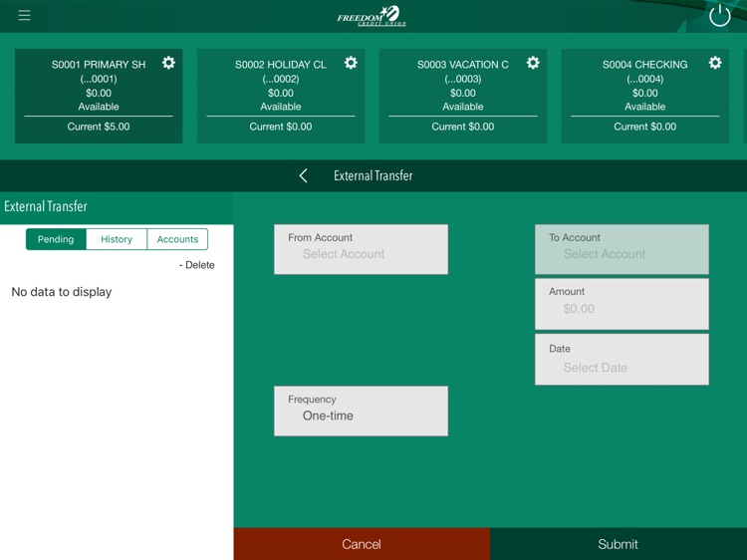Tap the Freedom Credit Union logo

372,16
